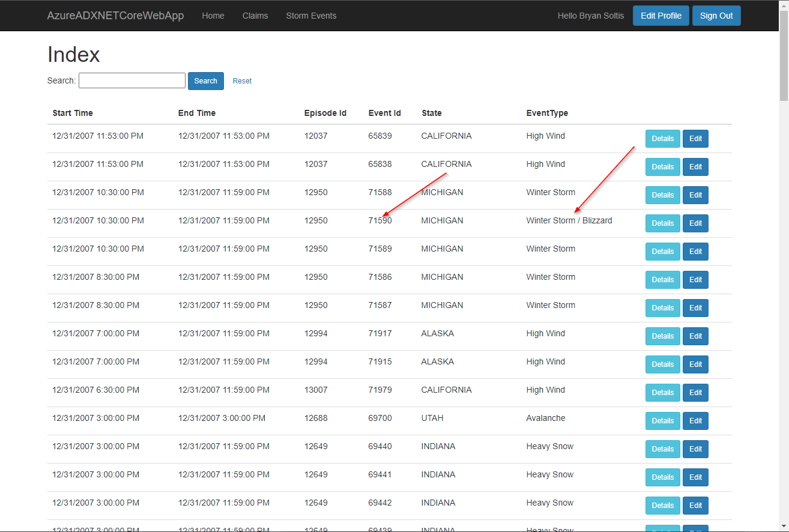This screenshot has width=789, height=532.
Task: Show Details for event 71917 Alaska
Action: (x=662, y=336)
